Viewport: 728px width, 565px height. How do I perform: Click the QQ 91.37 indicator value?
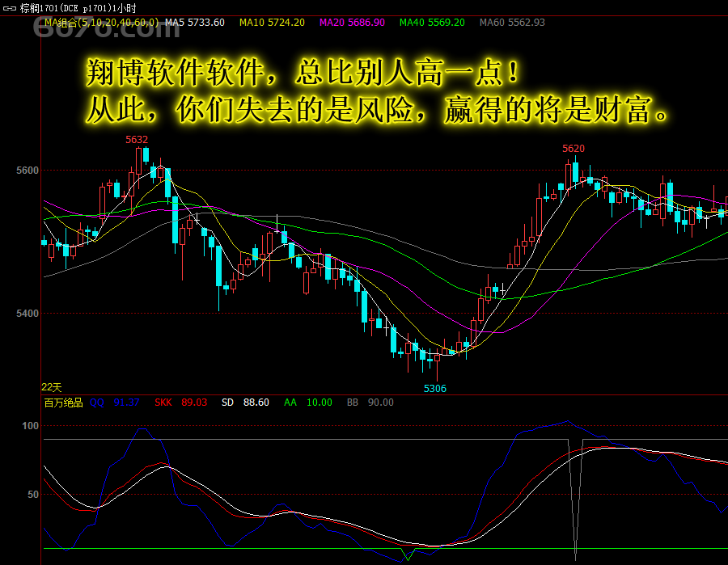click(114, 403)
